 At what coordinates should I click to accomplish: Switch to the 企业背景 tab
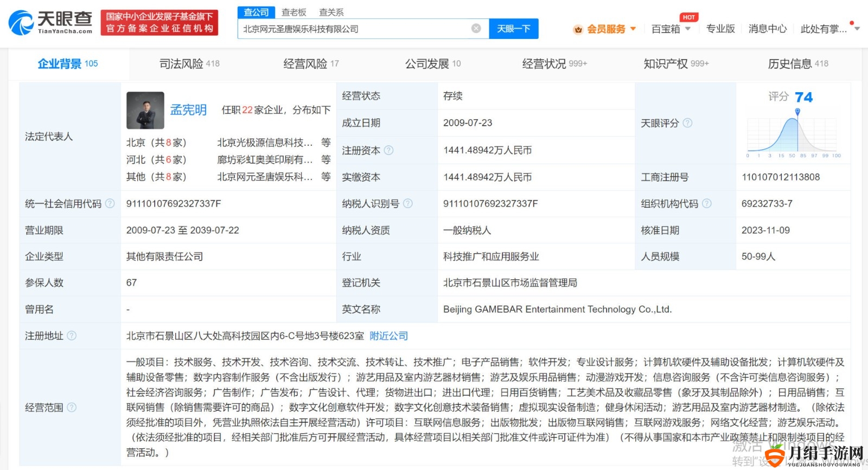(x=68, y=64)
